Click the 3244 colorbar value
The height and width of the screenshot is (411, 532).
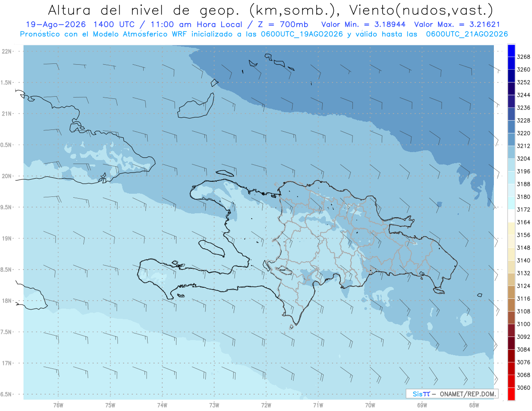coord(524,95)
